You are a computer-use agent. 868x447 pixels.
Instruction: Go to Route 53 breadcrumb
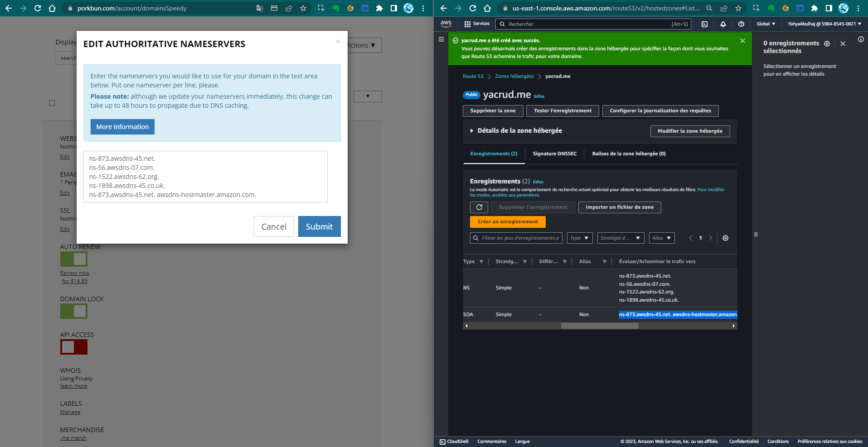click(x=473, y=76)
